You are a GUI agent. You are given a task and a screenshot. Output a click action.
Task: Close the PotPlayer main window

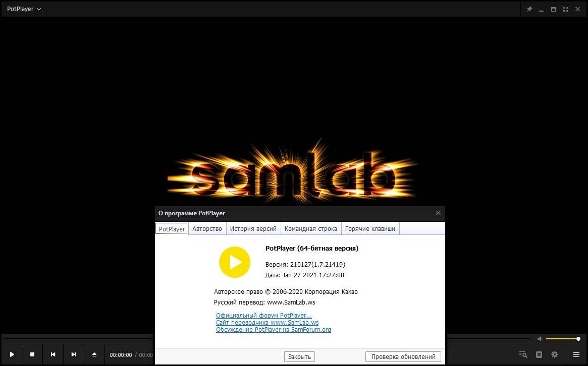pyautogui.click(x=577, y=9)
